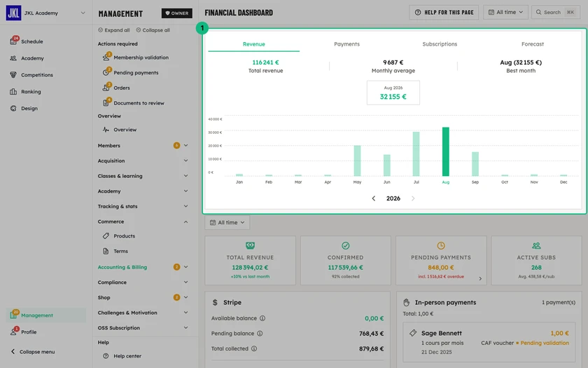Click the Terms document icon

(x=106, y=251)
